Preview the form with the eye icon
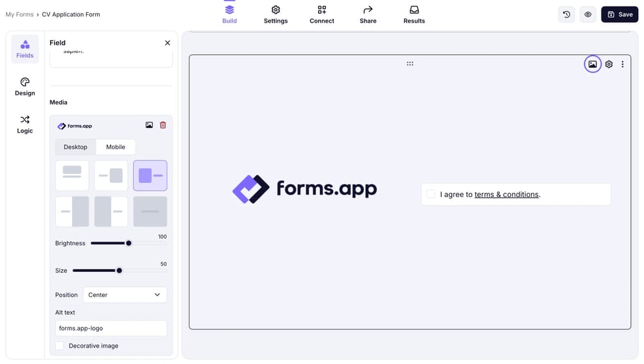Screen dimensions: 644x364 point(588,14)
